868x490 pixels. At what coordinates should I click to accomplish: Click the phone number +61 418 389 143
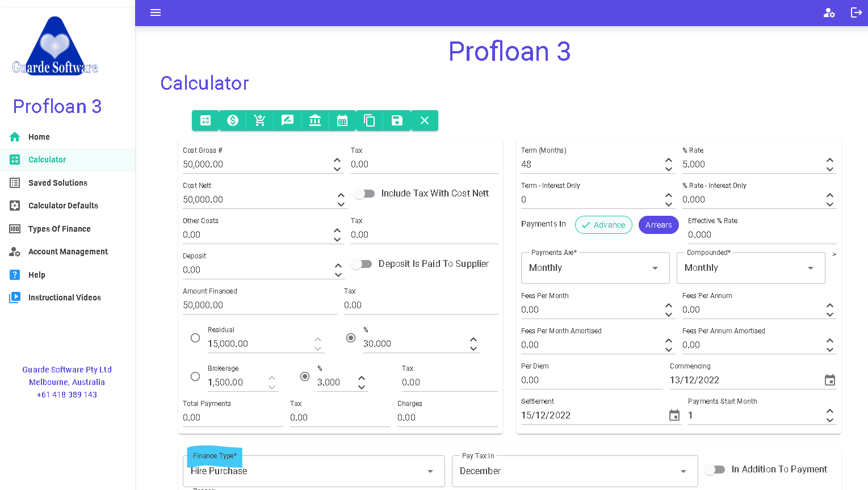click(67, 395)
